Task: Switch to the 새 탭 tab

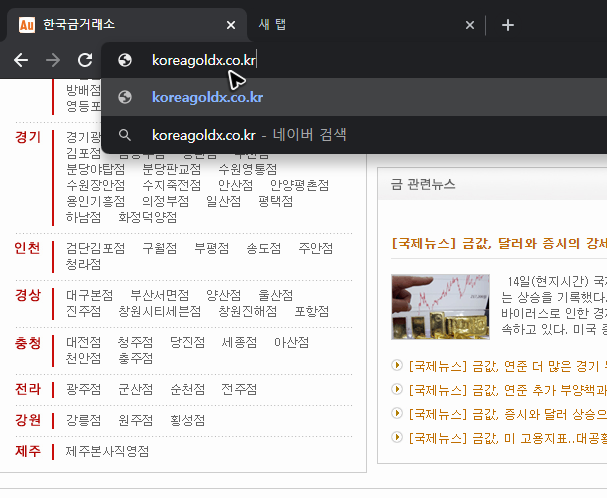Action: tap(364, 25)
